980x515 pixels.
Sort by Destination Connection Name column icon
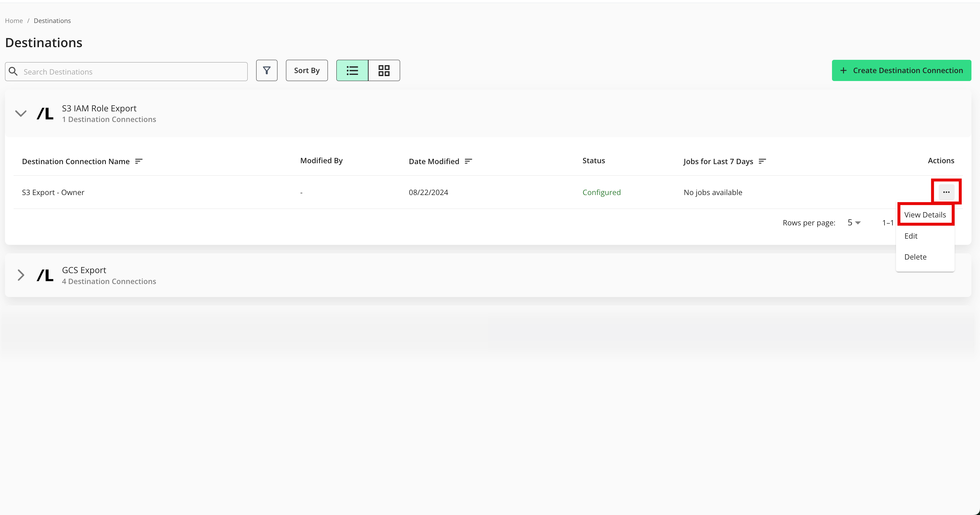139,161
